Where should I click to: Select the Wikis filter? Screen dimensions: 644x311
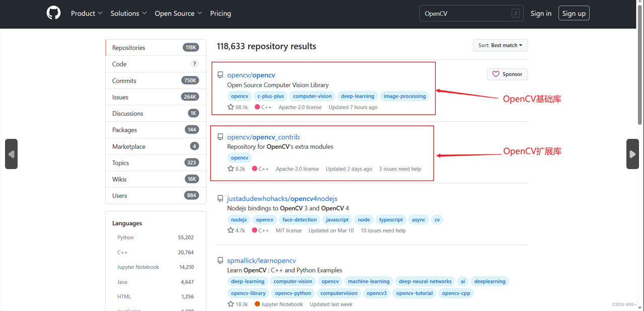[x=155, y=179]
